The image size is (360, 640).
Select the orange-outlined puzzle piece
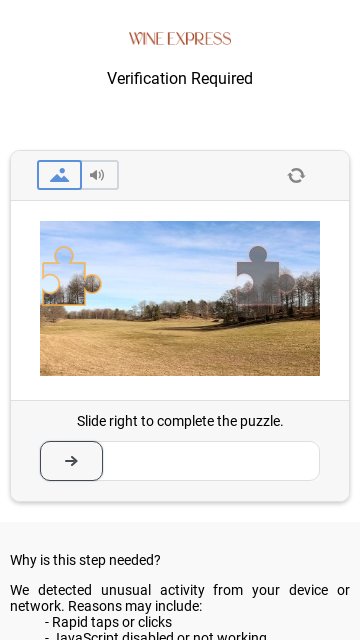point(71,276)
